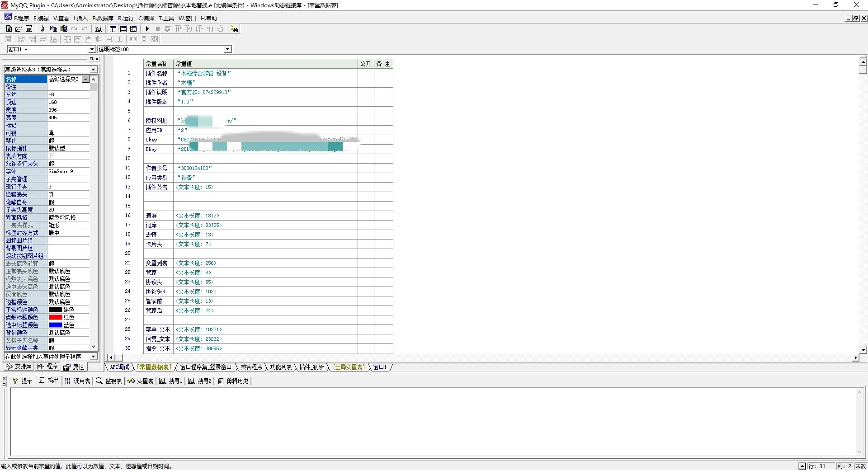Open the event handler subroutine dropdown
The height and width of the screenshot is (470, 868).
tap(94, 357)
